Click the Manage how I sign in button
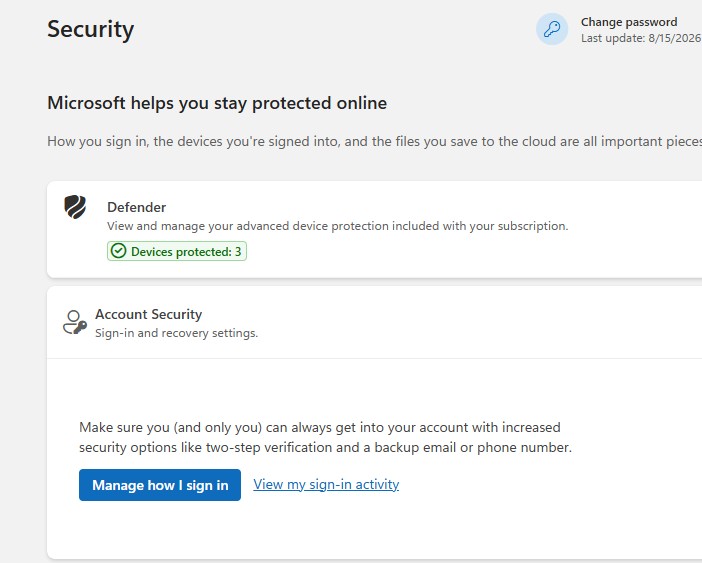The image size is (702, 563). click(x=160, y=485)
